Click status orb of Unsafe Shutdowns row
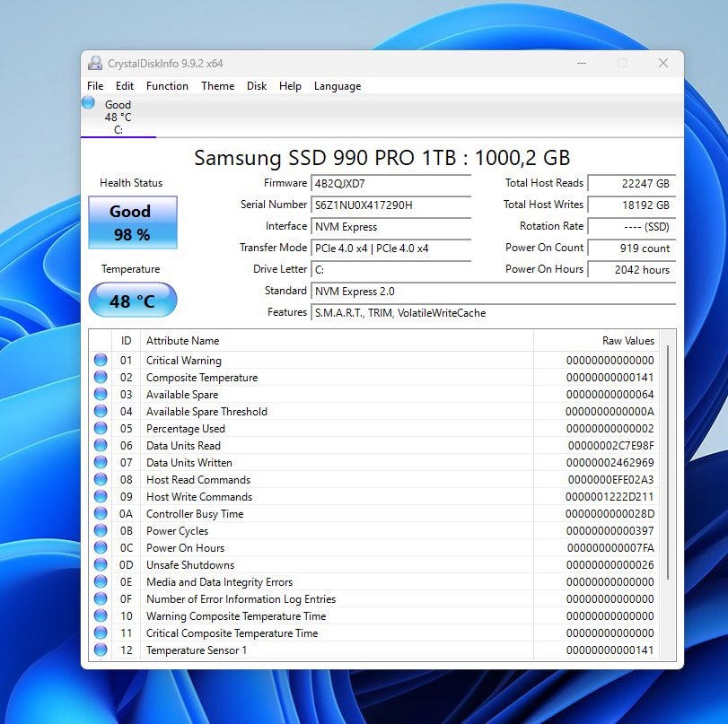728x724 pixels. click(101, 565)
